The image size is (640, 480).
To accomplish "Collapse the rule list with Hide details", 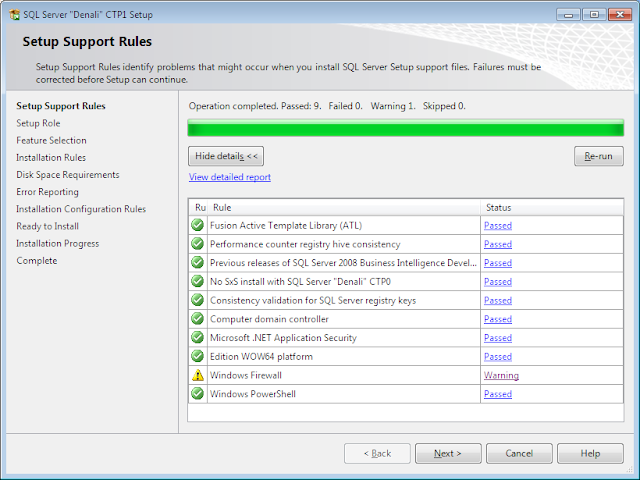I will 226,156.
